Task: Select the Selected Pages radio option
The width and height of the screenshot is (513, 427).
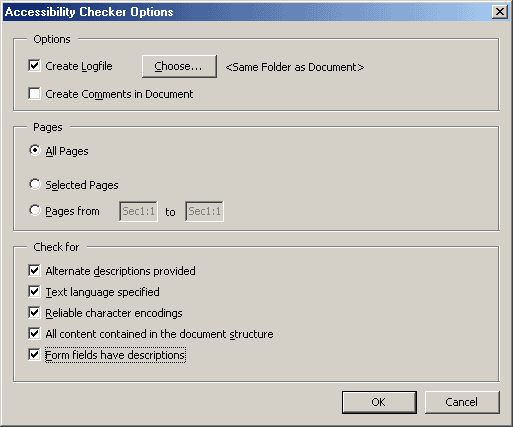Action: [35, 184]
